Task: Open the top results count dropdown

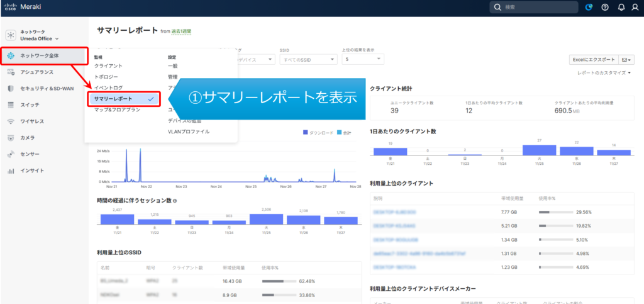Action: (x=363, y=59)
